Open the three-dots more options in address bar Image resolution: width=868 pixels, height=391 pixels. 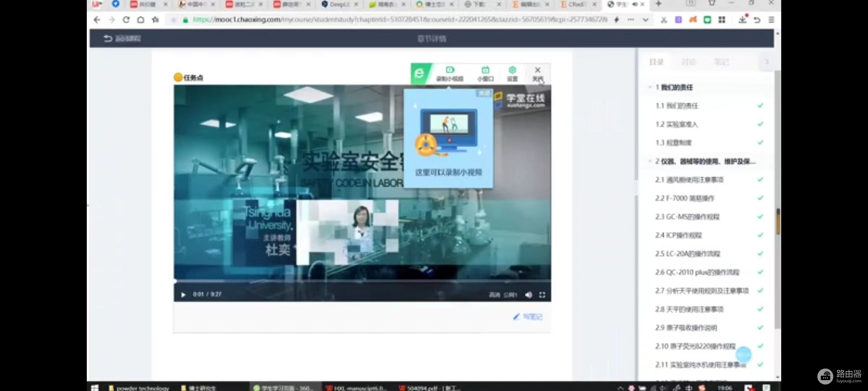tap(631, 20)
